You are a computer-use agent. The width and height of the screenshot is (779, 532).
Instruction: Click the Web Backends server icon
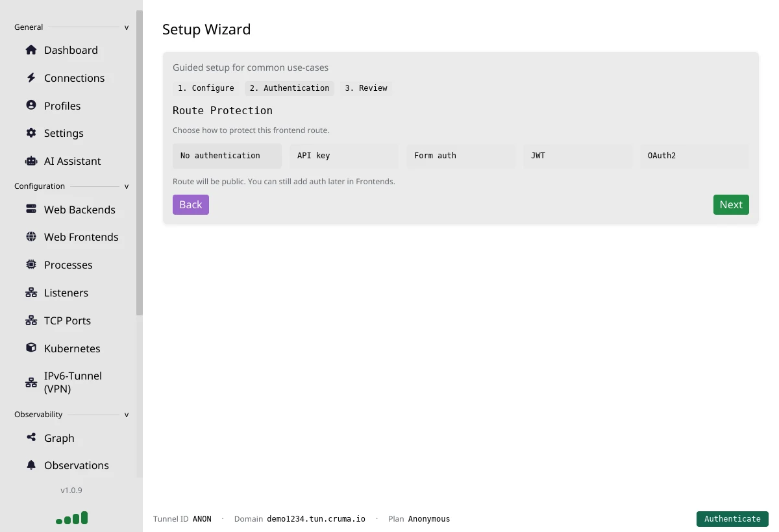(x=31, y=209)
